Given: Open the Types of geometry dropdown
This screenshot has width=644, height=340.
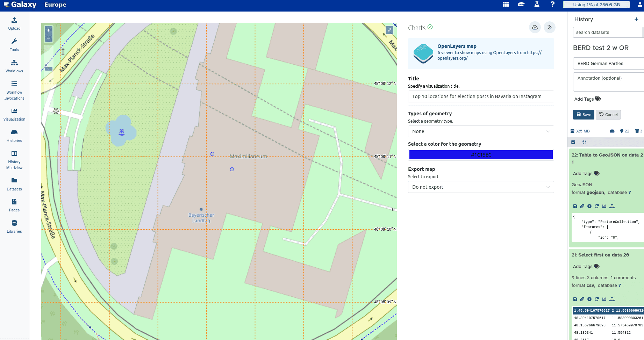Looking at the screenshot, I should click(481, 131).
